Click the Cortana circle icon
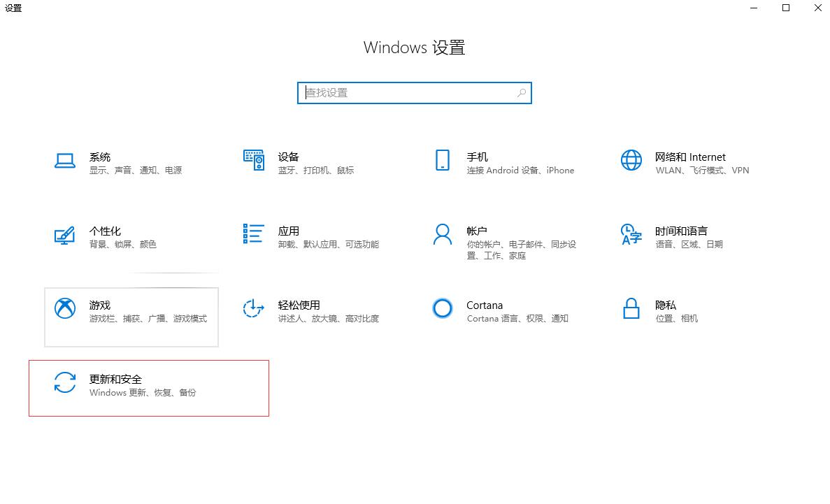 pyautogui.click(x=442, y=308)
